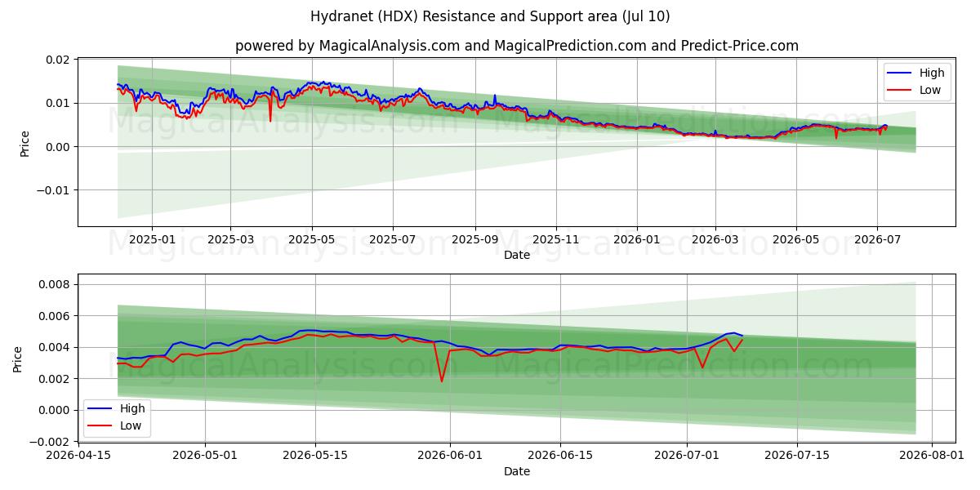Click blue High line sample in bottom legend

click(101, 409)
